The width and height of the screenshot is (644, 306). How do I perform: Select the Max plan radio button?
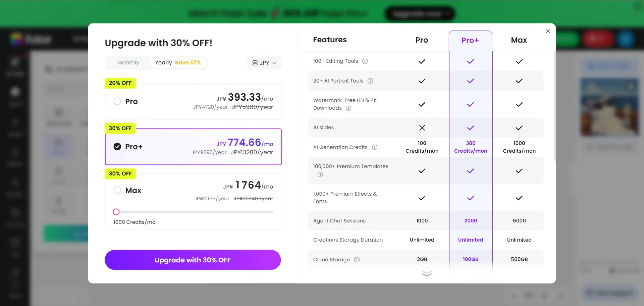pos(117,190)
